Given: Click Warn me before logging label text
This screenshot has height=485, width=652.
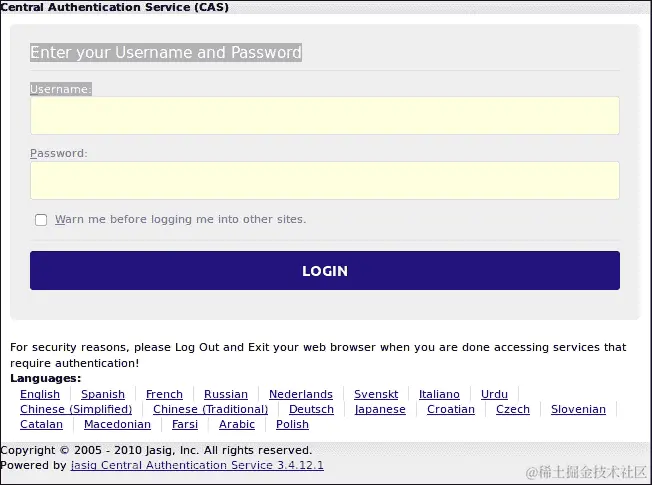Looking at the screenshot, I should click(x=180, y=219).
